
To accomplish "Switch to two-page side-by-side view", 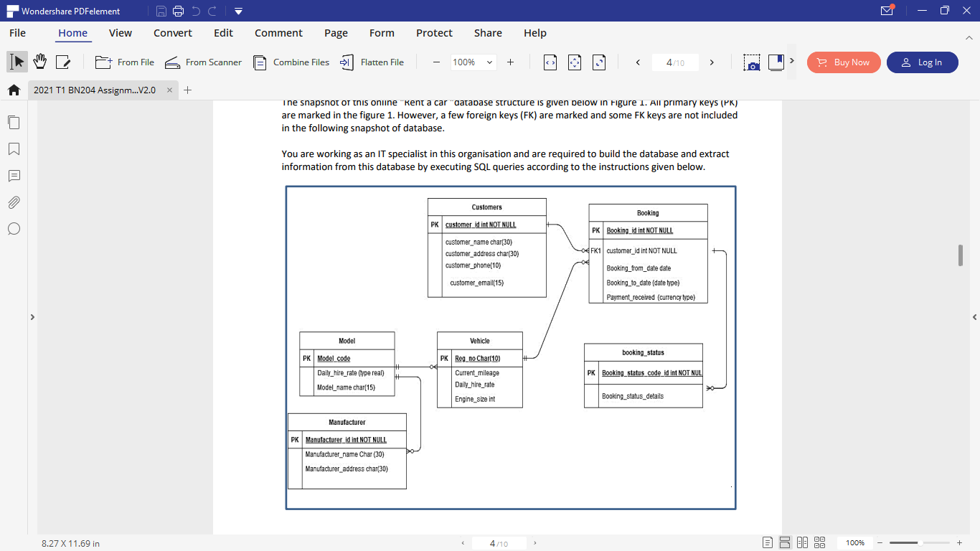I will [x=802, y=543].
